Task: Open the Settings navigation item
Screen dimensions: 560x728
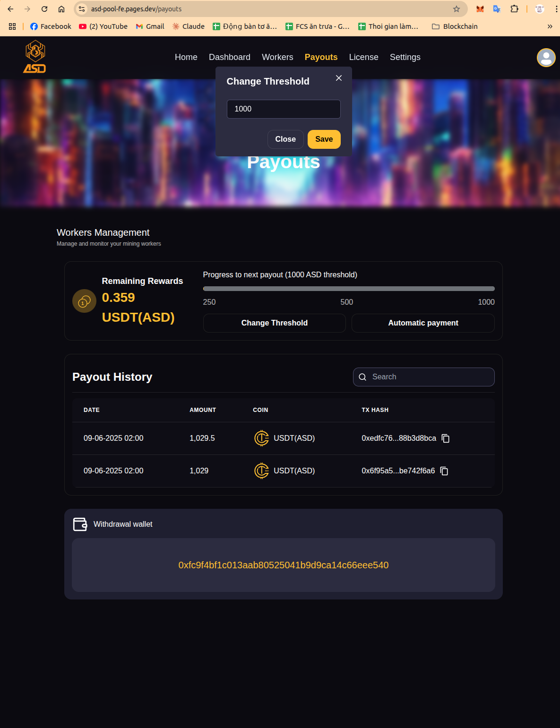Action: [405, 57]
